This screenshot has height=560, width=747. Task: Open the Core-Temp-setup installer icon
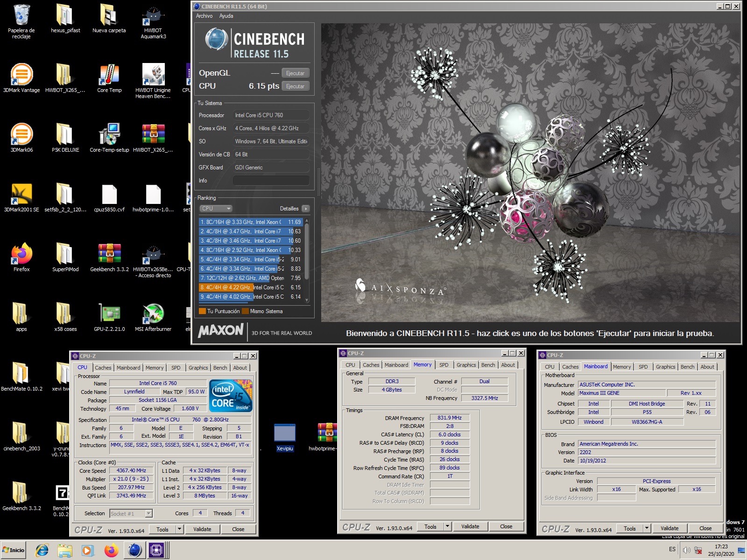tap(109, 138)
